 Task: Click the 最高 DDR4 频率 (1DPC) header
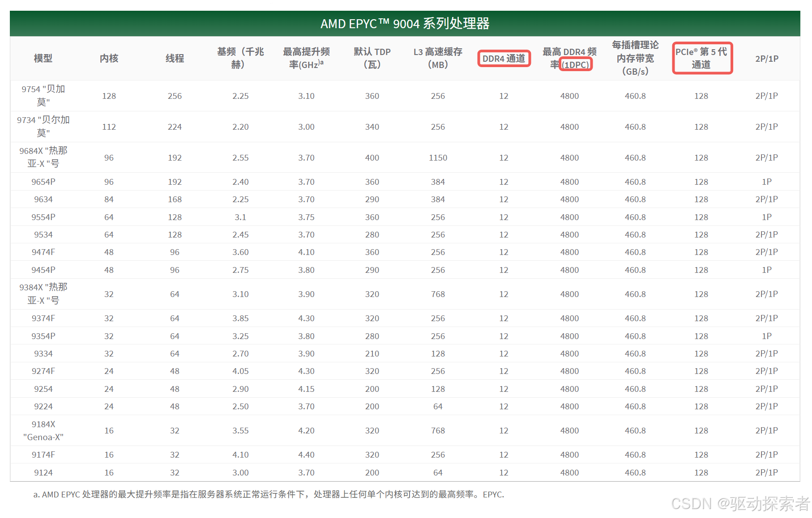(x=569, y=58)
